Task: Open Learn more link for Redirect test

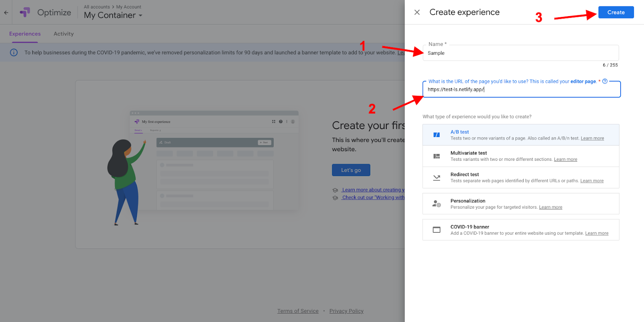Action: (x=592, y=181)
